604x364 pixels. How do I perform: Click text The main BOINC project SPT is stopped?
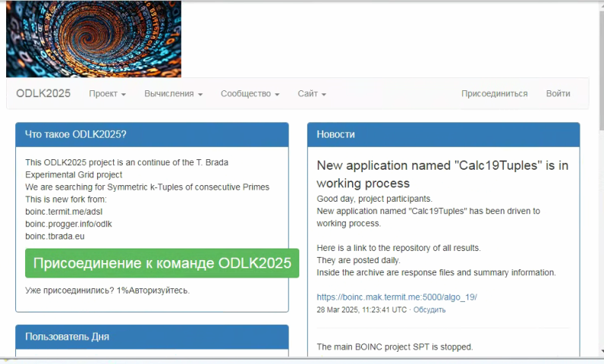[395, 347]
